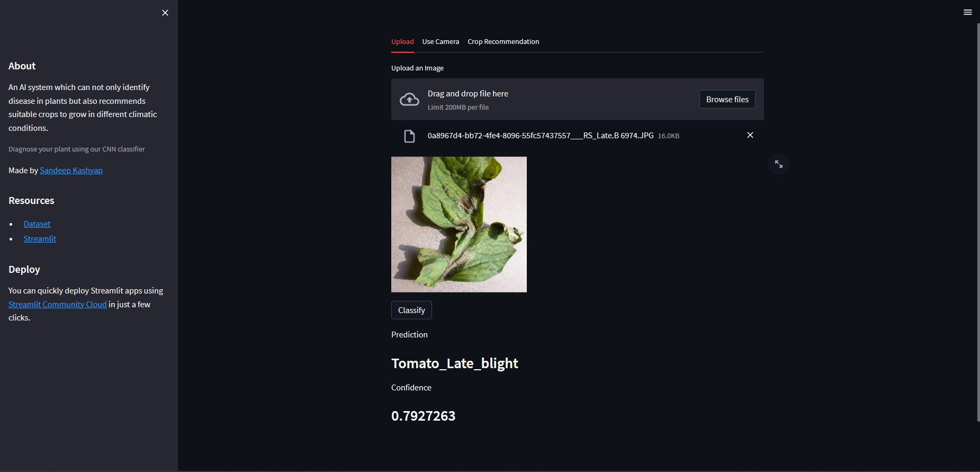The width and height of the screenshot is (980, 472).
Task: Click the drag and drop upload area
Action: click(x=578, y=100)
